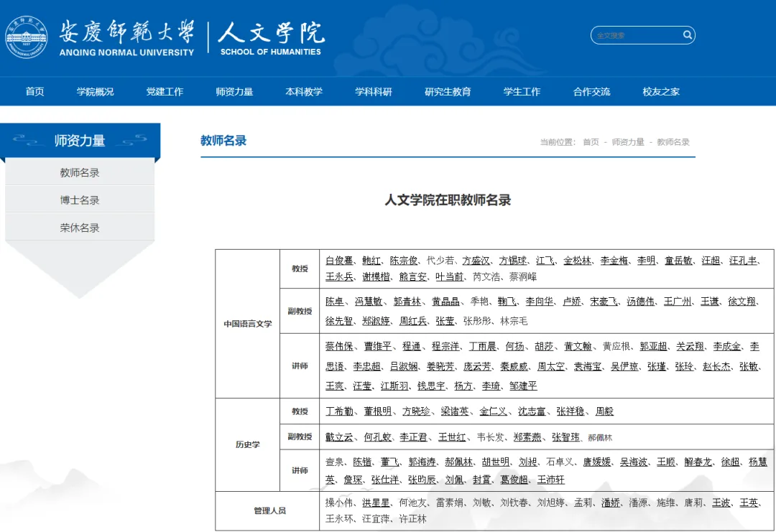Open associate professor 王广州's link
This screenshot has width=776, height=532.
click(678, 301)
